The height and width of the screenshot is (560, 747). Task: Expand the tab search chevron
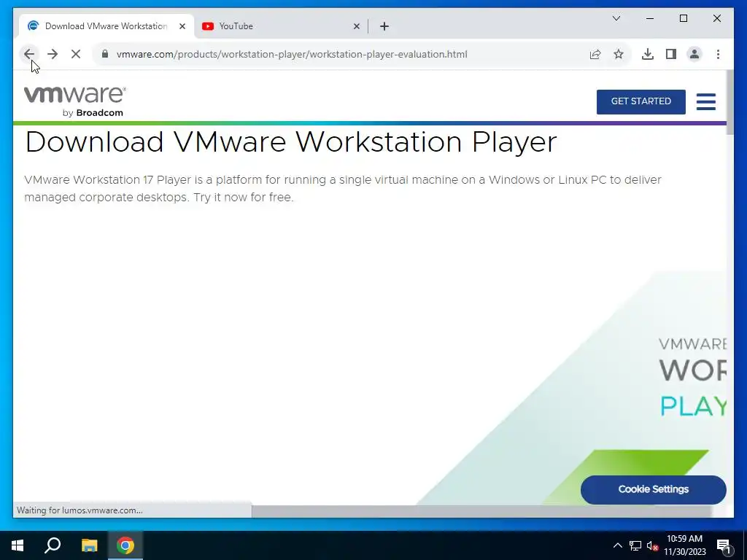click(616, 18)
